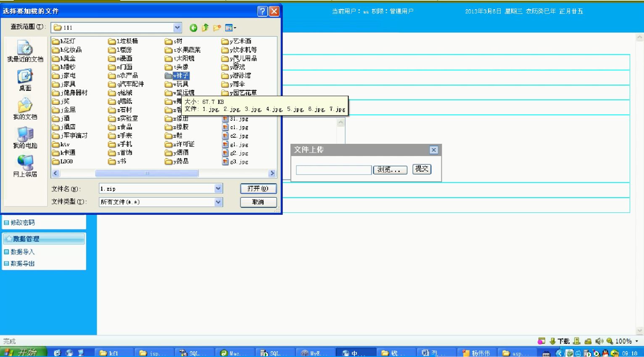The width and height of the screenshot is (644, 357).
Task: Click the file list scroll right arrow
Action: 272,173
